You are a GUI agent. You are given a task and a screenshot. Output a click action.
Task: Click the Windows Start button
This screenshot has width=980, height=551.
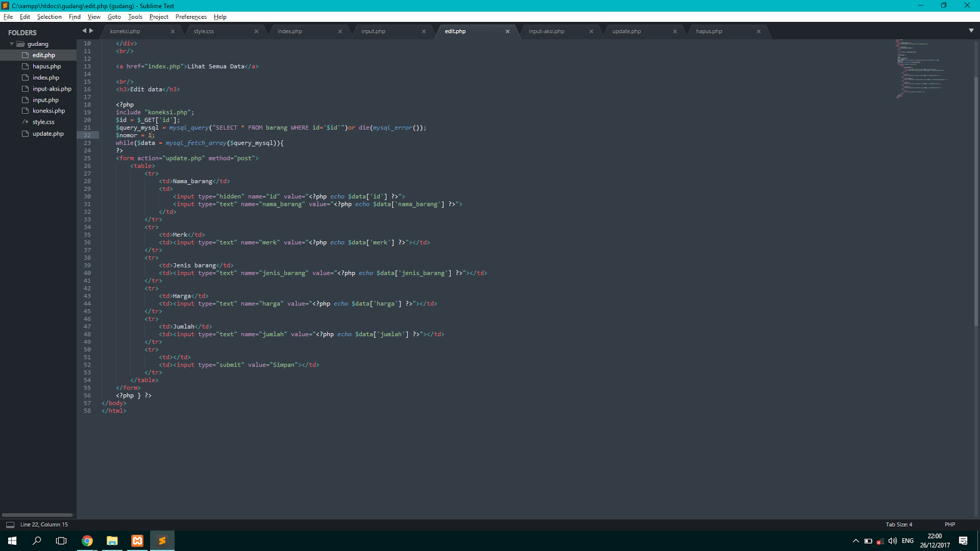pyautogui.click(x=12, y=541)
